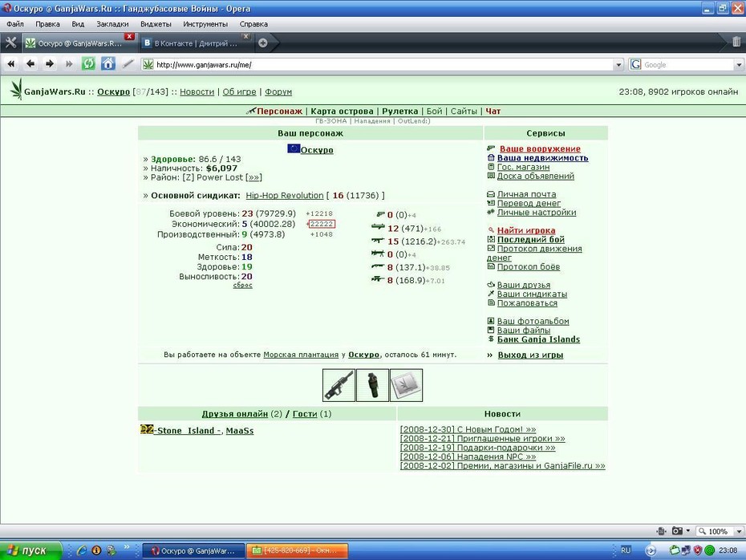The width and height of the screenshot is (746, 560).
Task: Open Ваша недвижимость link
Action: [543, 157]
